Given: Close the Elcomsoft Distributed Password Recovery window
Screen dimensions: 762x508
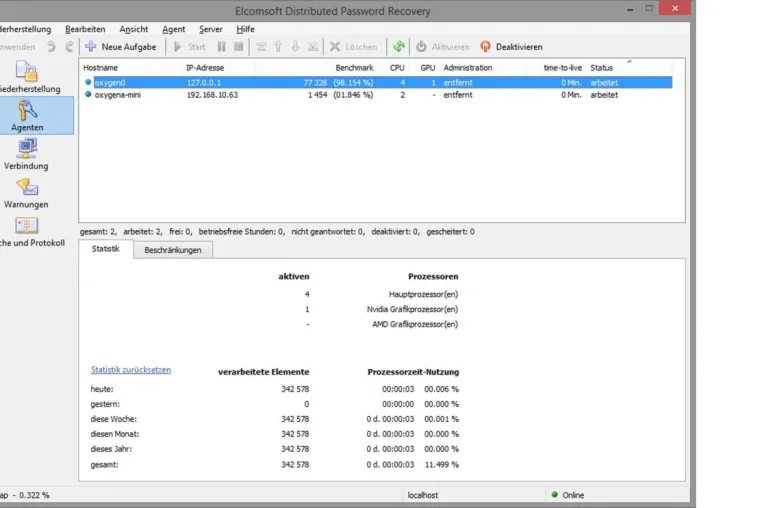Looking at the screenshot, I should pyautogui.click(x=675, y=8).
